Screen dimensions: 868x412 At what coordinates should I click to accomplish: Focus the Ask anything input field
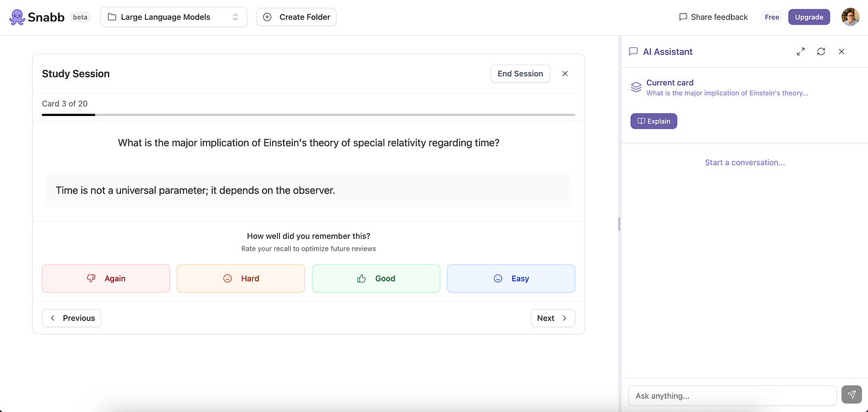click(732, 396)
